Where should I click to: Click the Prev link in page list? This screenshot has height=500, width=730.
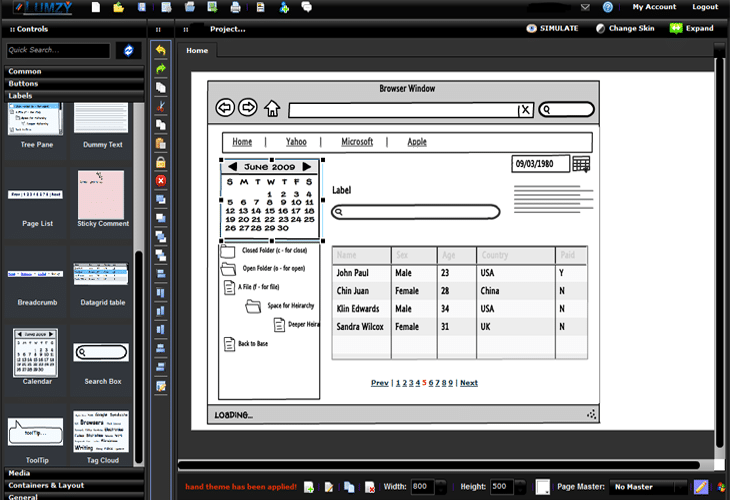tap(379, 383)
